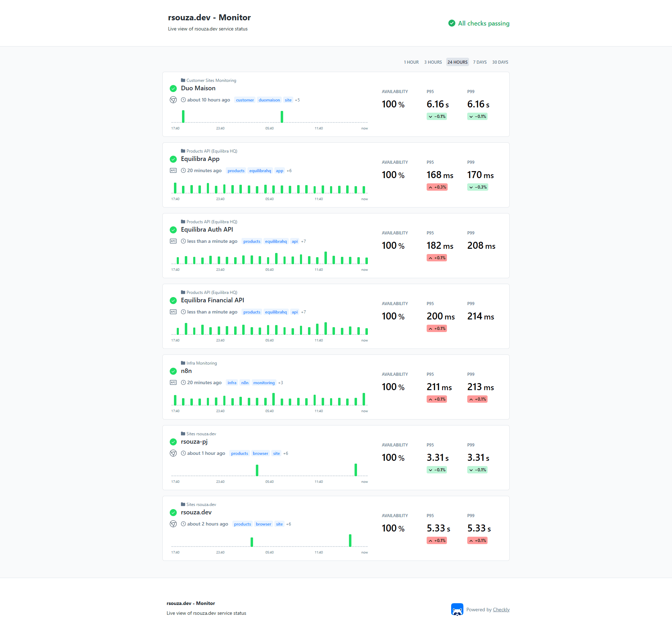Click the 200 ms P95 value
672x641 pixels.
(x=441, y=316)
